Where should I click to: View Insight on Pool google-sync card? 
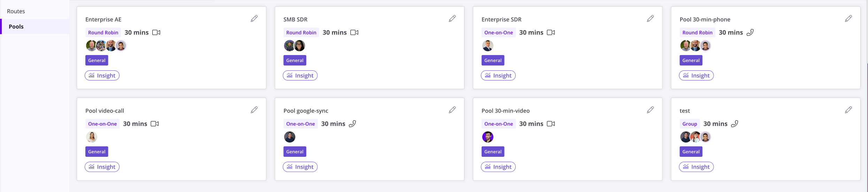tap(300, 167)
